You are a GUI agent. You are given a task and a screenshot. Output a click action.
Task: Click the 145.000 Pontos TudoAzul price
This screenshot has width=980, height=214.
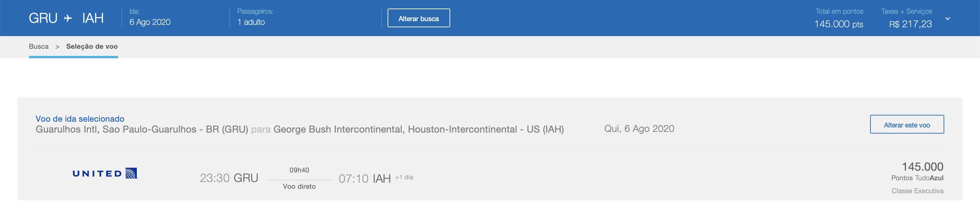[917, 171]
